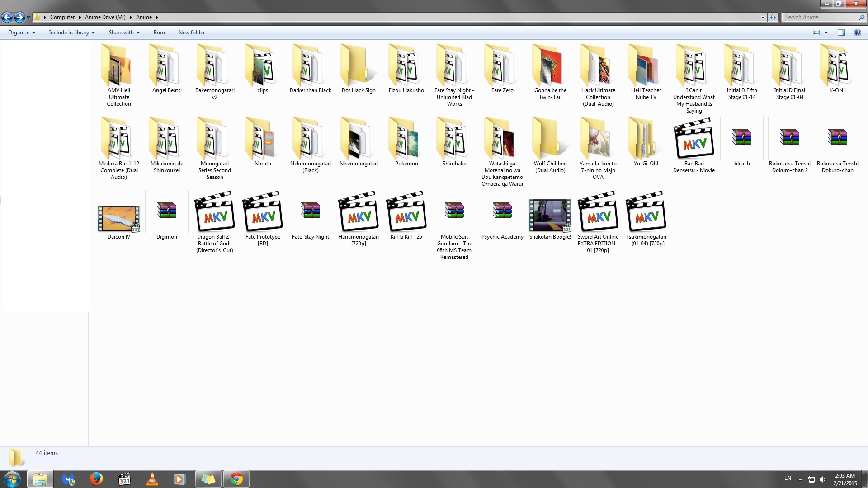Viewport: 868px width, 488px height.
Task: Click the Burn toolbar button
Action: pos(159,33)
